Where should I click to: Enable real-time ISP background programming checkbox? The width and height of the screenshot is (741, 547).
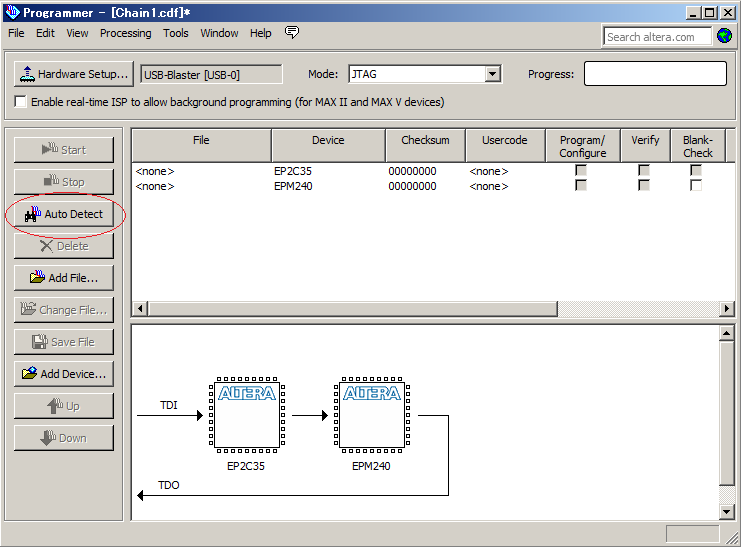click(x=21, y=102)
